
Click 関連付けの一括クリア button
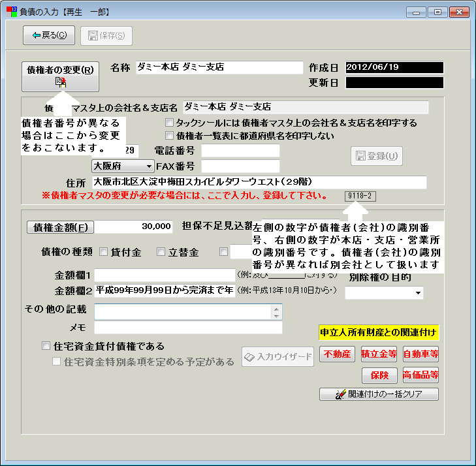379,394
